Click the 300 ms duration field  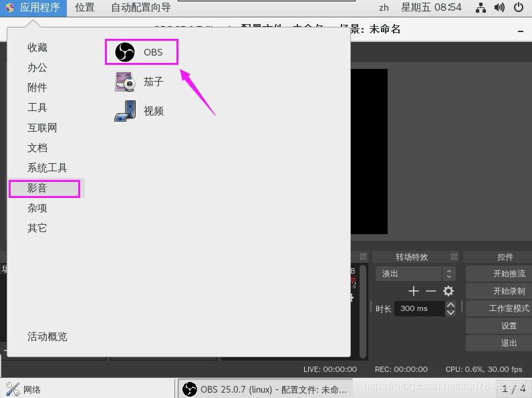pyautogui.click(x=420, y=308)
